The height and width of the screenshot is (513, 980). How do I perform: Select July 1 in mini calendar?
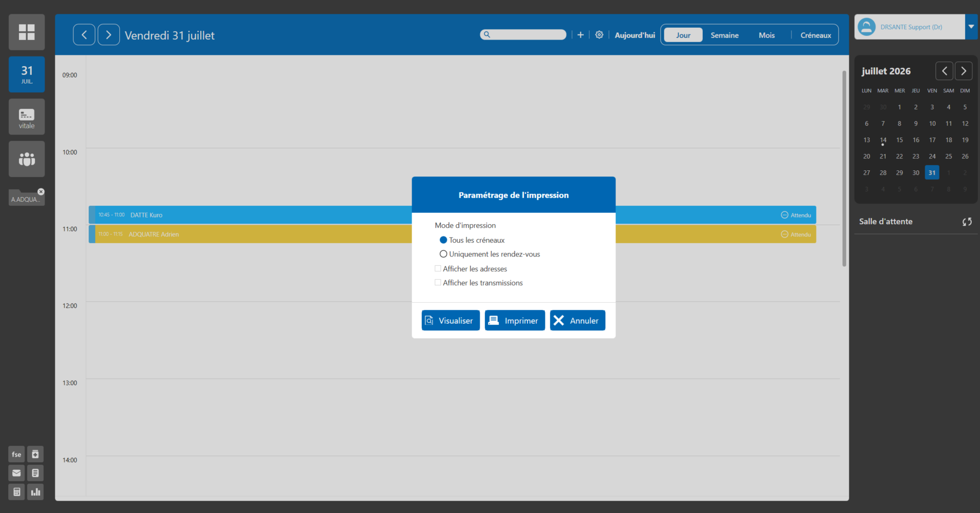[900, 107]
